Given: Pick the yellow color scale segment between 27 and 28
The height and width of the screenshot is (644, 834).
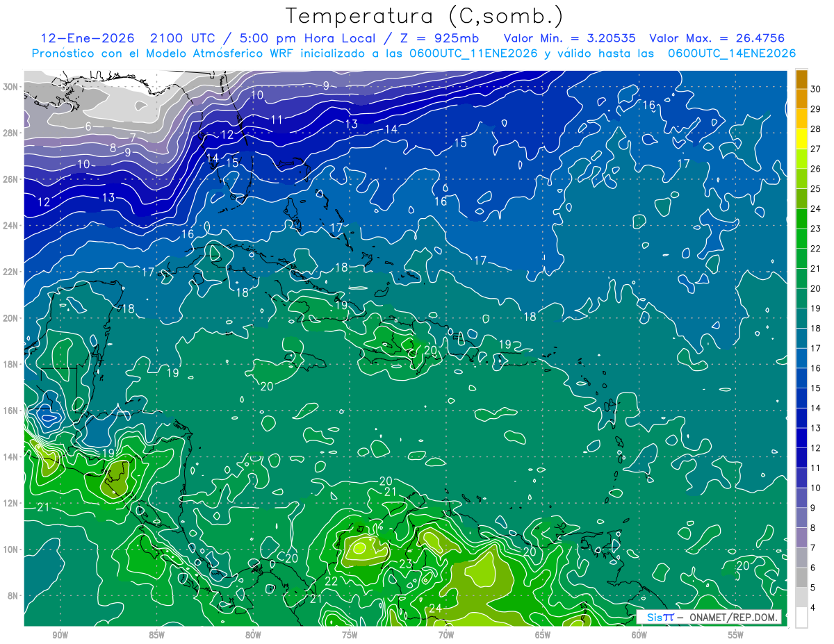Looking at the screenshot, I should pyautogui.click(x=802, y=138).
